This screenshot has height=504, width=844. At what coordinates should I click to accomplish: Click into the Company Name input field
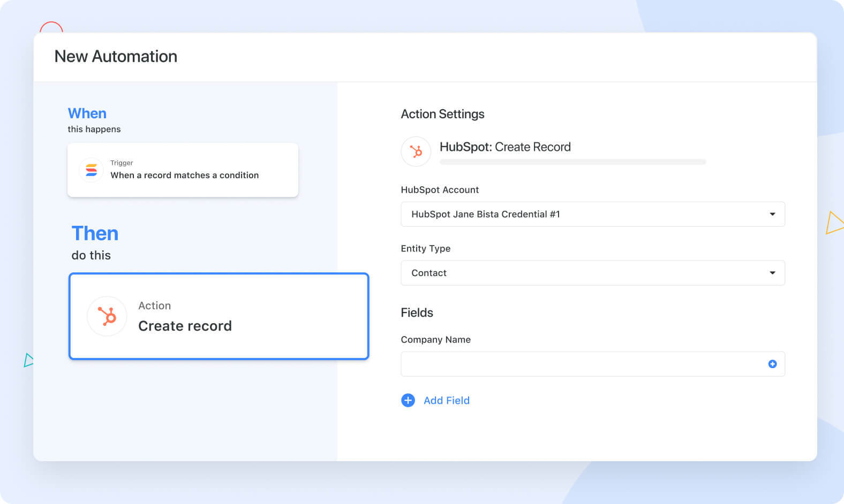point(593,364)
